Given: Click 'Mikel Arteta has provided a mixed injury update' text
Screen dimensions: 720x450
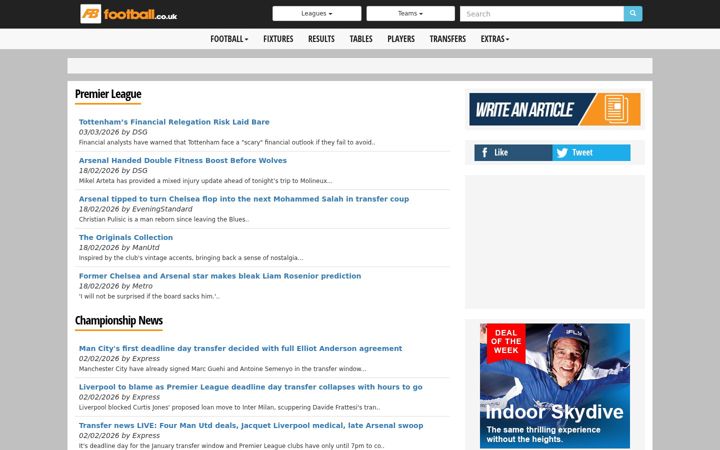Looking at the screenshot, I should click(205, 181).
